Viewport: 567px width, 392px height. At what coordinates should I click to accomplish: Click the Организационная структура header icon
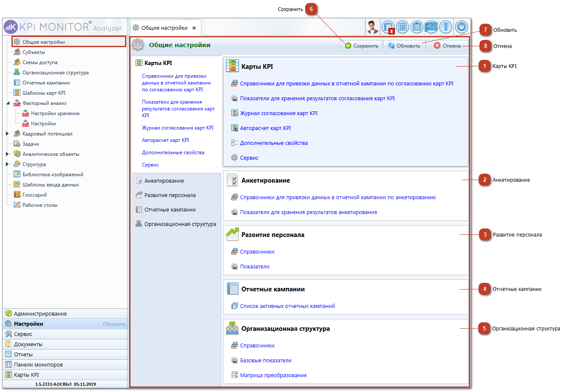[232, 328]
